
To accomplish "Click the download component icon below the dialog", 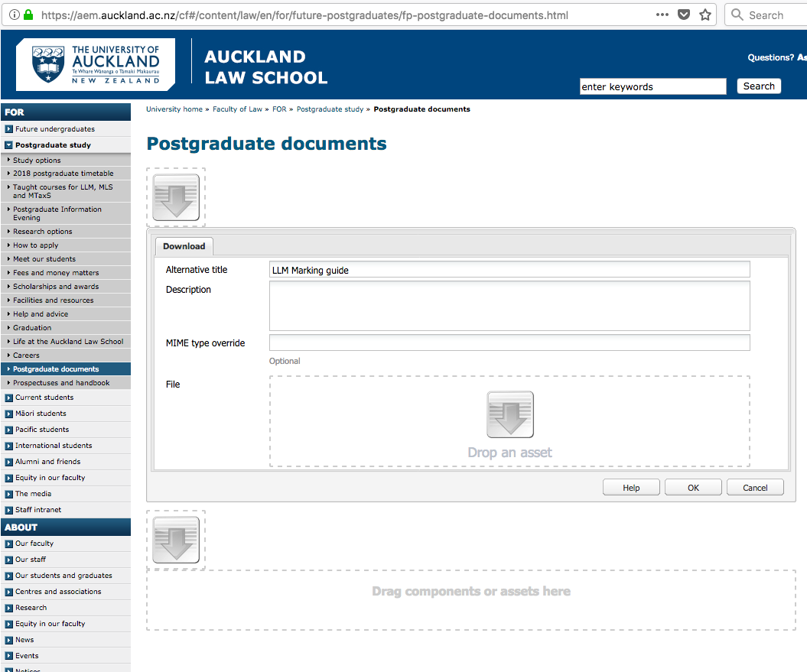I will pos(176,540).
